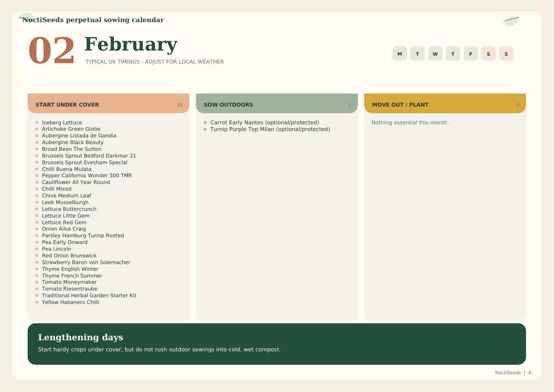Click 'Aubergine Listada de Gandia' list item

79,136
